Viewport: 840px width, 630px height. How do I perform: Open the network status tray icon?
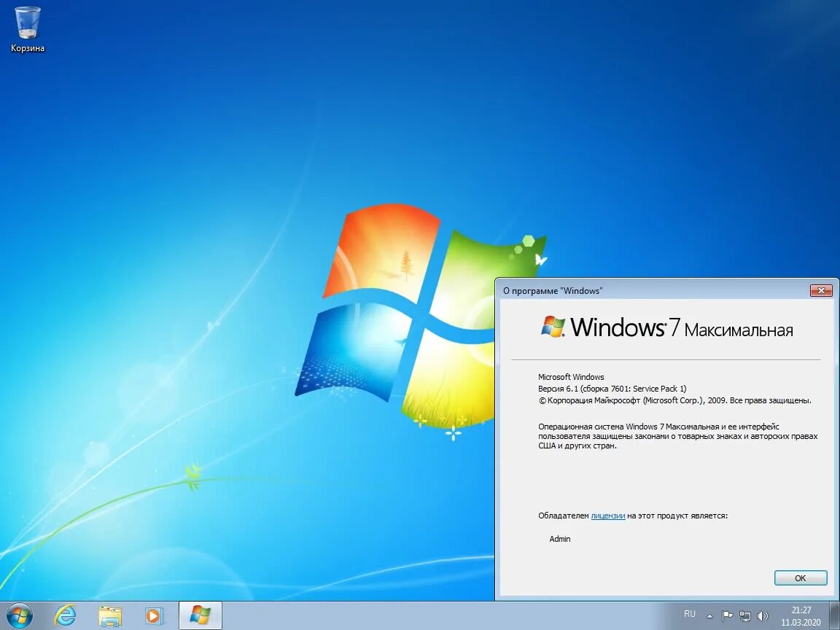click(x=744, y=616)
